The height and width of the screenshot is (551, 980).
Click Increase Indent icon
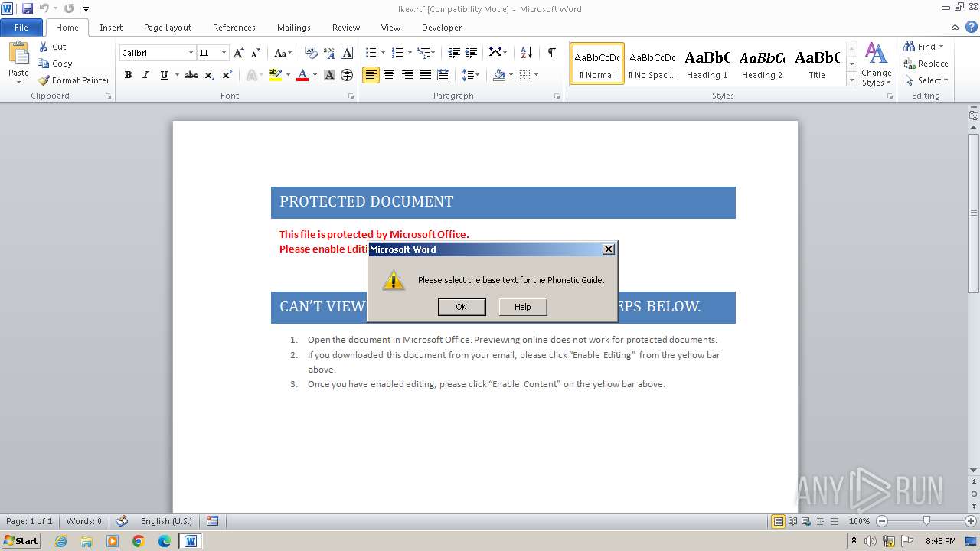[x=472, y=53]
